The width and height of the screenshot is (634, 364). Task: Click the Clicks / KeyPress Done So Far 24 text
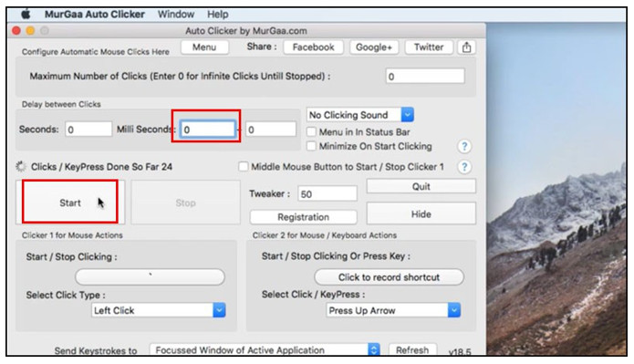(101, 167)
